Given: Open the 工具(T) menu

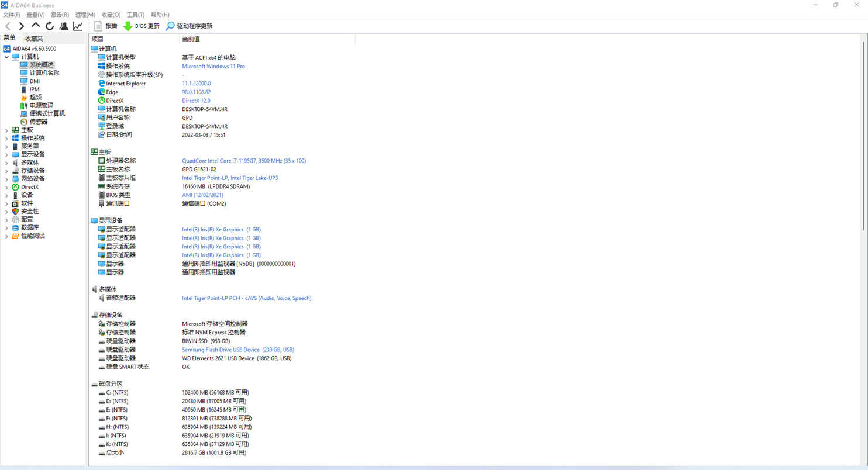Looking at the screenshot, I should 136,15.
